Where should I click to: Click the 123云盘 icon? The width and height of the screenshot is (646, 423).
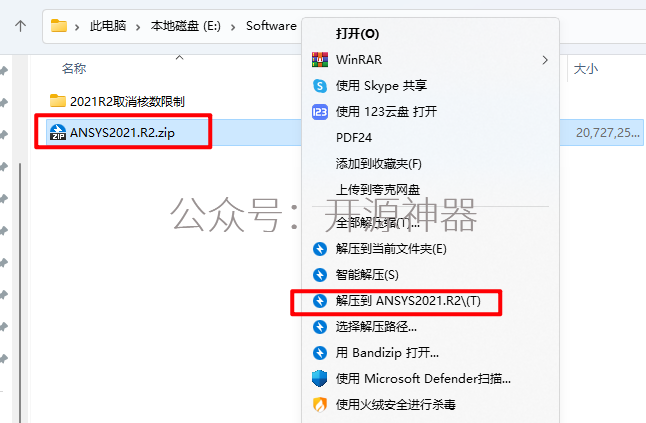tap(320, 112)
